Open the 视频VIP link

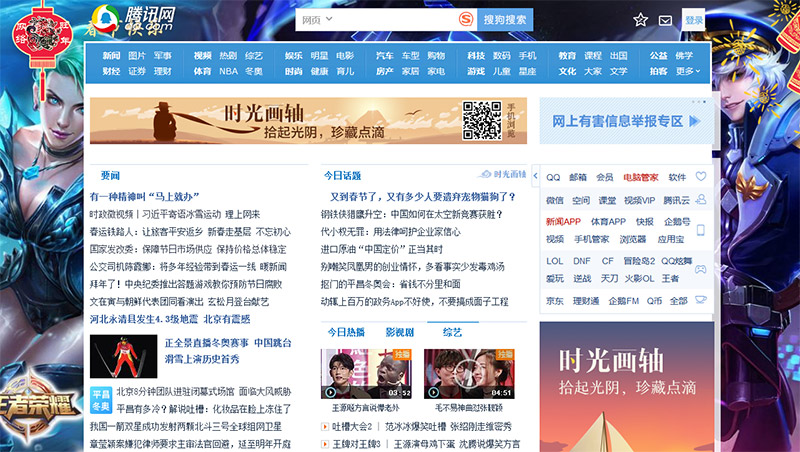coord(639,200)
